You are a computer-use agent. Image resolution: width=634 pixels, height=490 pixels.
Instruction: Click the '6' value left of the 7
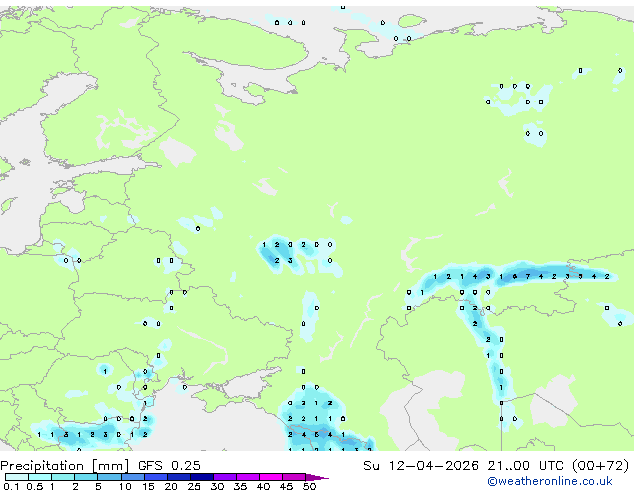point(514,277)
